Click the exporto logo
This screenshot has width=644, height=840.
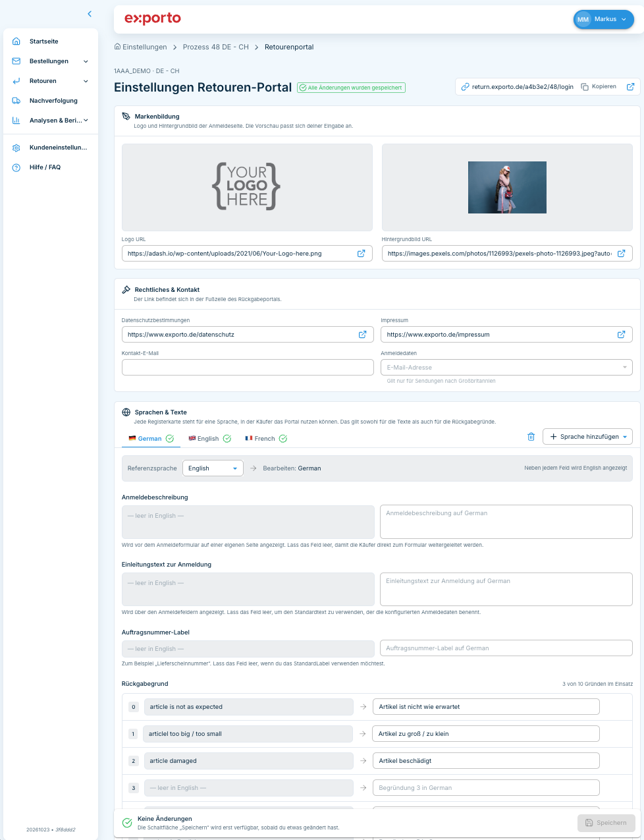[153, 18]
